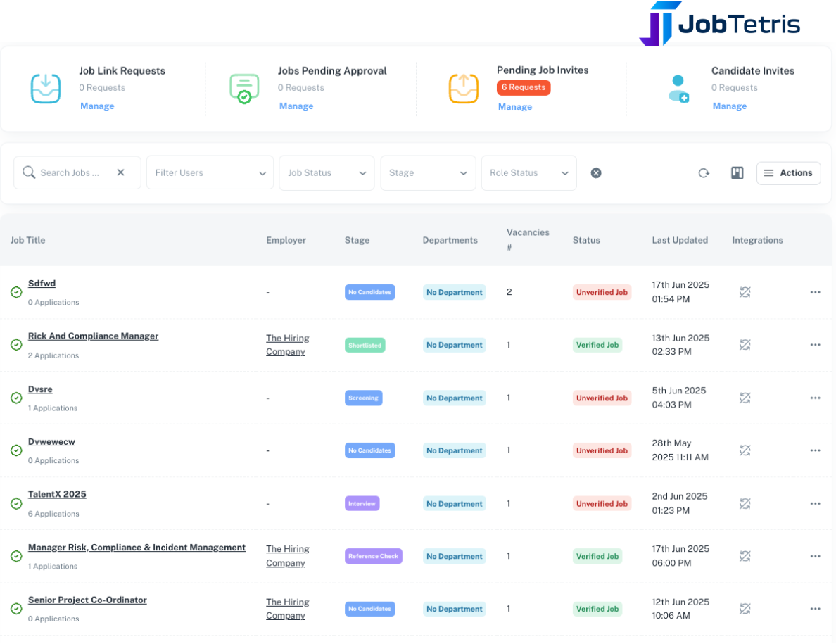Open The Hiring Company link in Rick And Compliance row

point(287,345)
